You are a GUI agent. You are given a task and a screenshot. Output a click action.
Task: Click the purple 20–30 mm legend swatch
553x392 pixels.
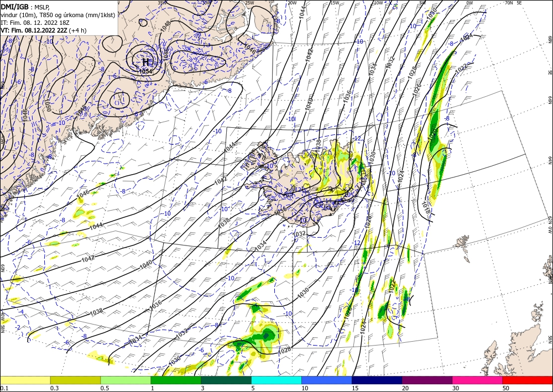(427, 380)
